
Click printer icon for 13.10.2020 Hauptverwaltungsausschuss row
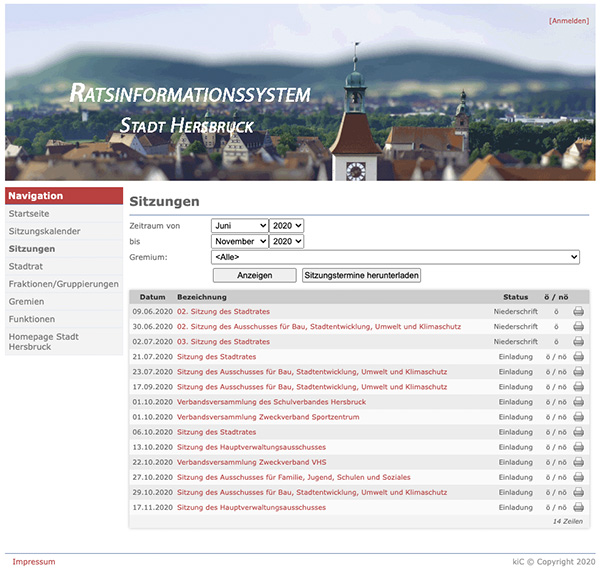pos(578,447)
